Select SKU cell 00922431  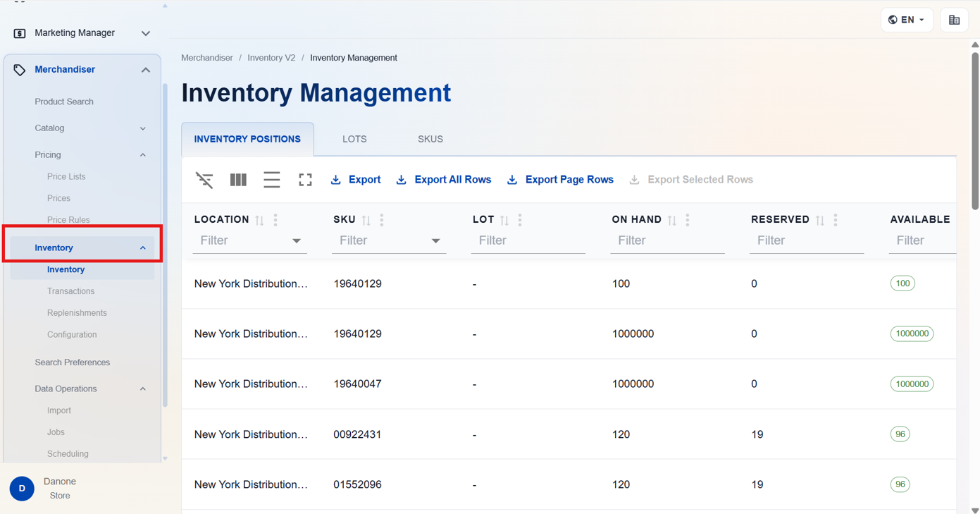(x=357, y=434)
